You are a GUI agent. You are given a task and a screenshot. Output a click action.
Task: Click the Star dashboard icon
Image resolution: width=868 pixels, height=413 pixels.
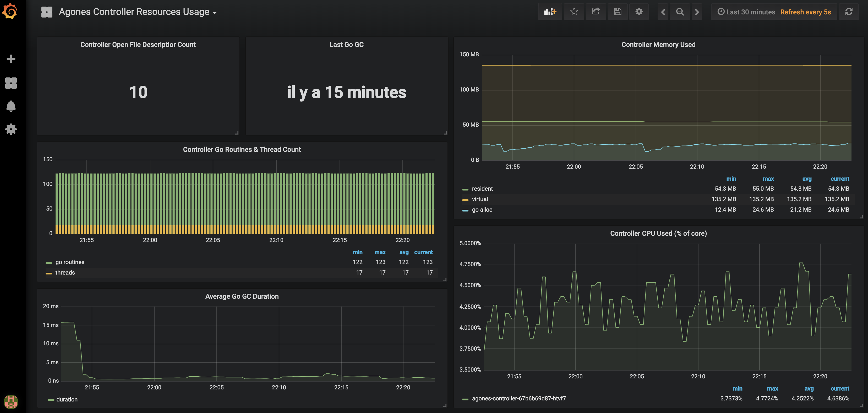[x=574, y=11]
